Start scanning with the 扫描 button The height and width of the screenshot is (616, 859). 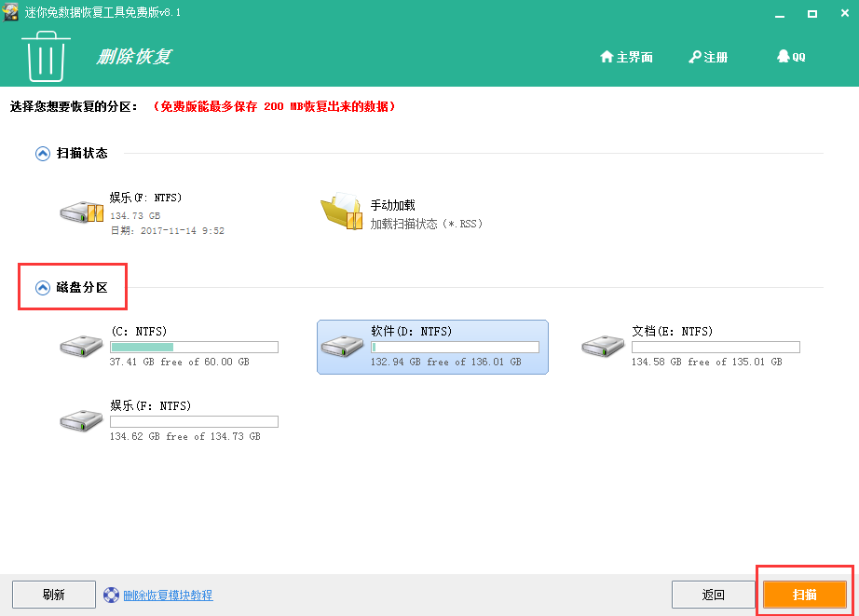click(805, 595)
